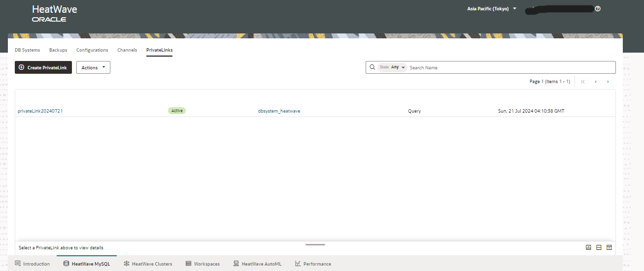The width and height of the screenshot is (644, 271).
Task: Go to first page arrow
Action: tap(583, 82)
